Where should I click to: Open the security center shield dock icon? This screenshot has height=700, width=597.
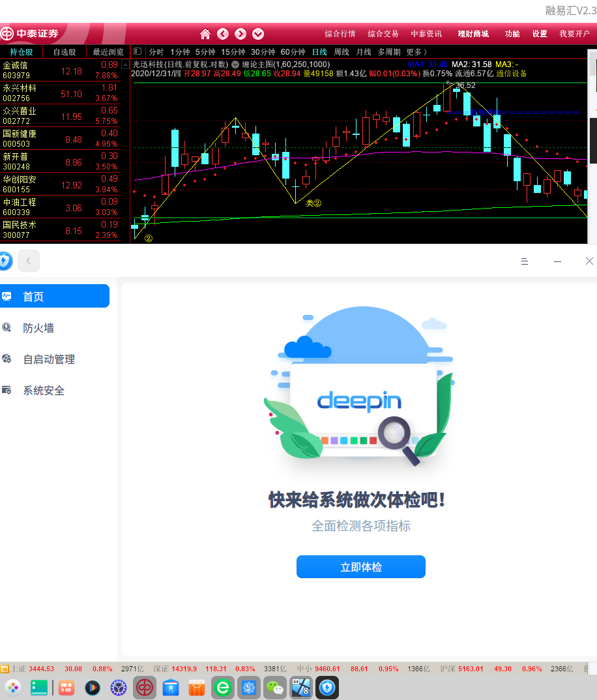[327, 688]
